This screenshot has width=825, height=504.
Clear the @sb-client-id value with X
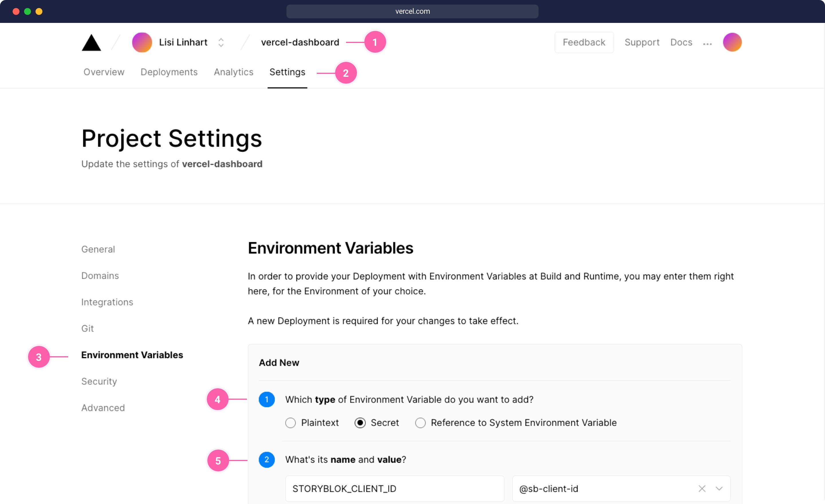click(x=702, y=489)
